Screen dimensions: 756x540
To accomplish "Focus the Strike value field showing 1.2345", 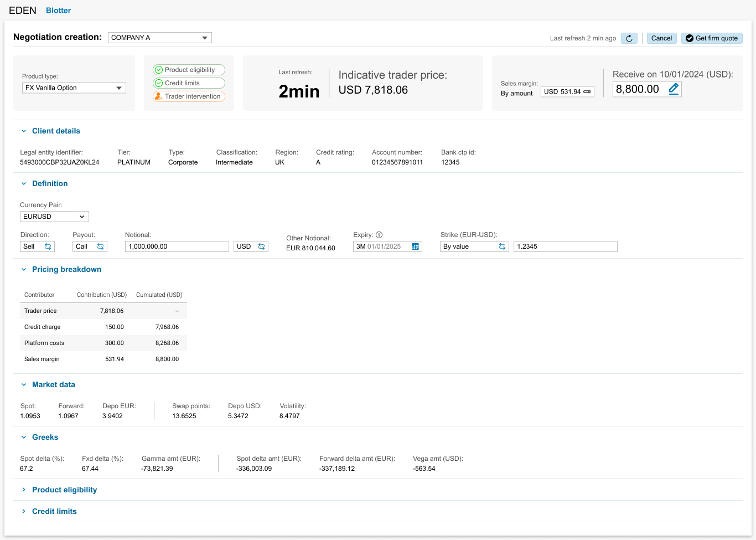I will (566, 246).
